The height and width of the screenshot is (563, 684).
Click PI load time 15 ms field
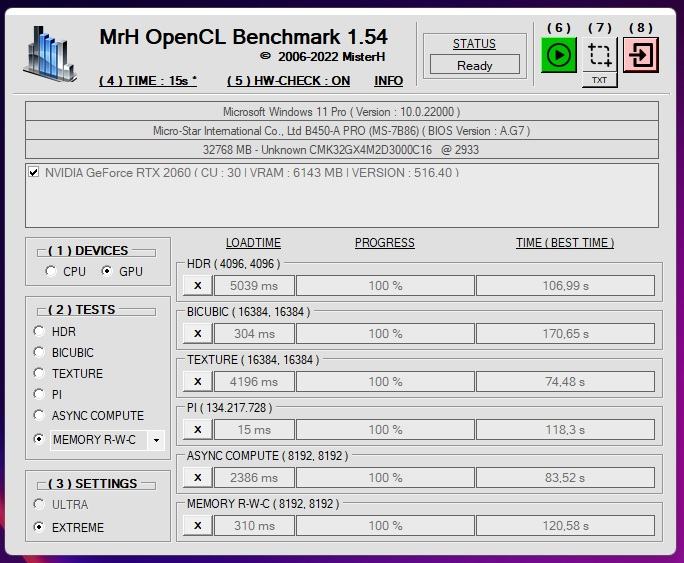click(x=254, y=430)
